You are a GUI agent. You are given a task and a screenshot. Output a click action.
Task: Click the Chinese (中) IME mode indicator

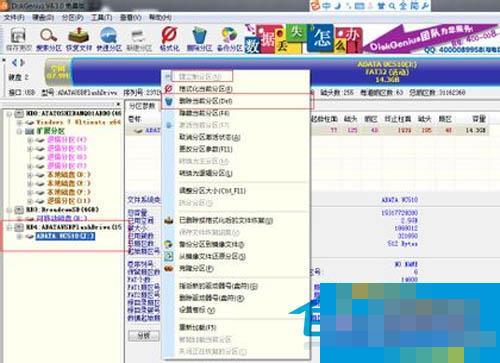[326, 6]
